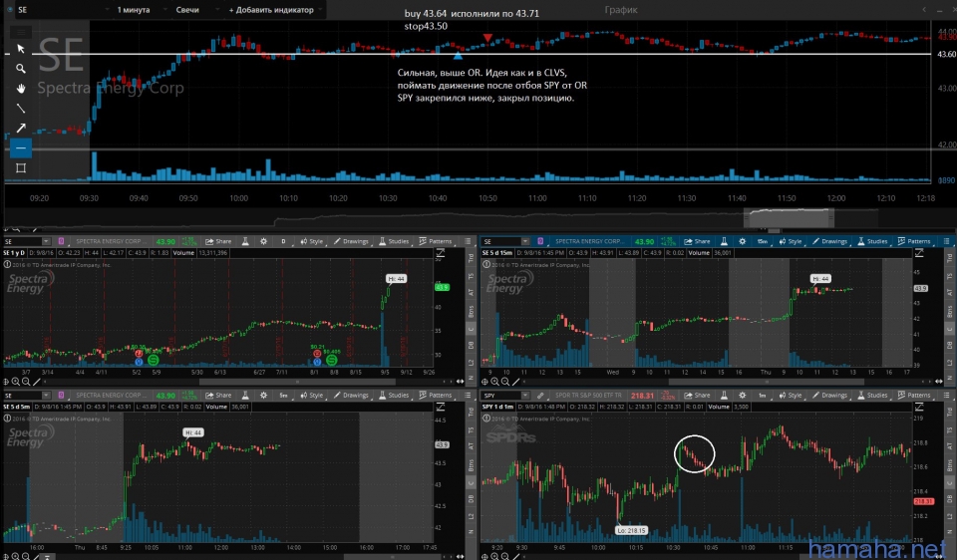
Task: Select the magnifier zoom tool in the top chart
Action: pyautogui.click(x=21, y=69)
